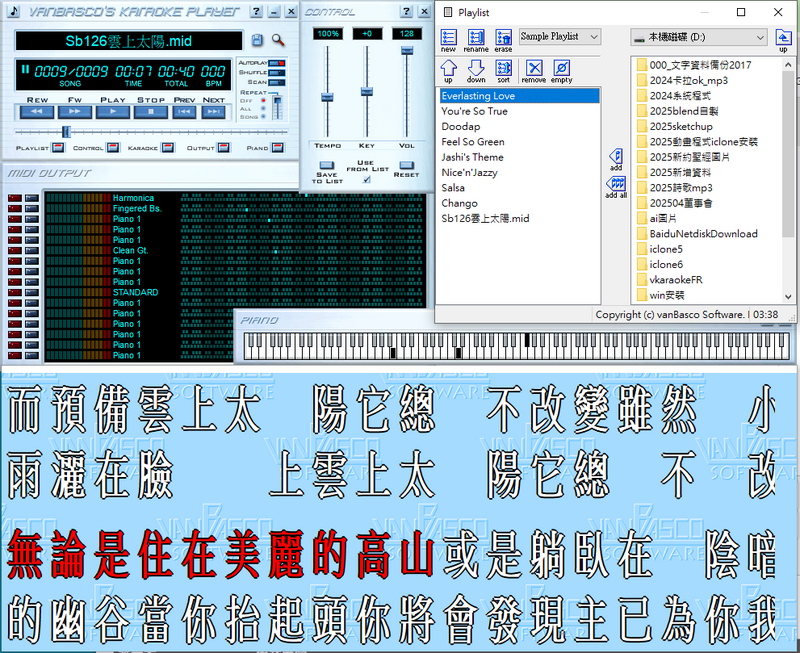This screenshot has height=653, width=800.
Task: Click the Vol slider handle
Action: click(407, 51)
